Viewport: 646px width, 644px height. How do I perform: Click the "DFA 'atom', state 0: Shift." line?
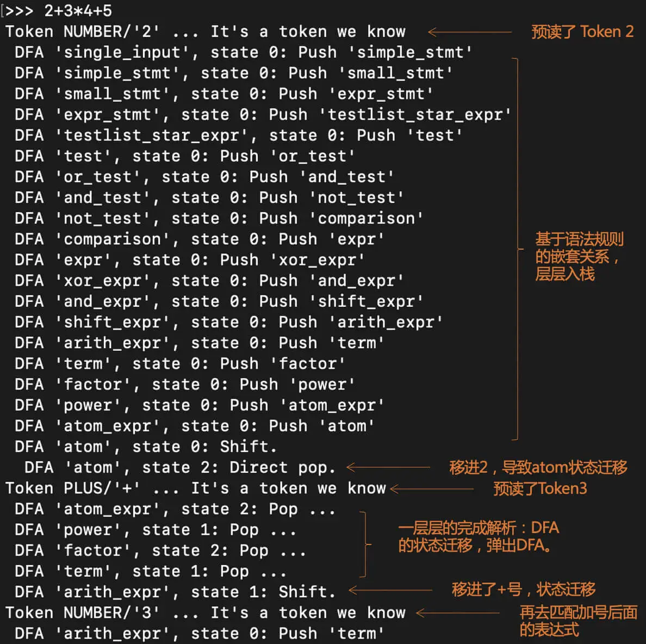click(x=146, y=447)
